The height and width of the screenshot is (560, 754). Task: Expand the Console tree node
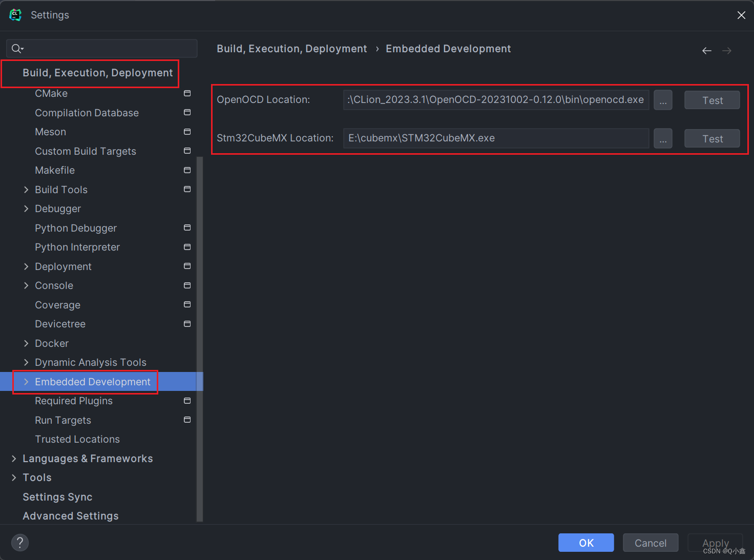[26, 285]
